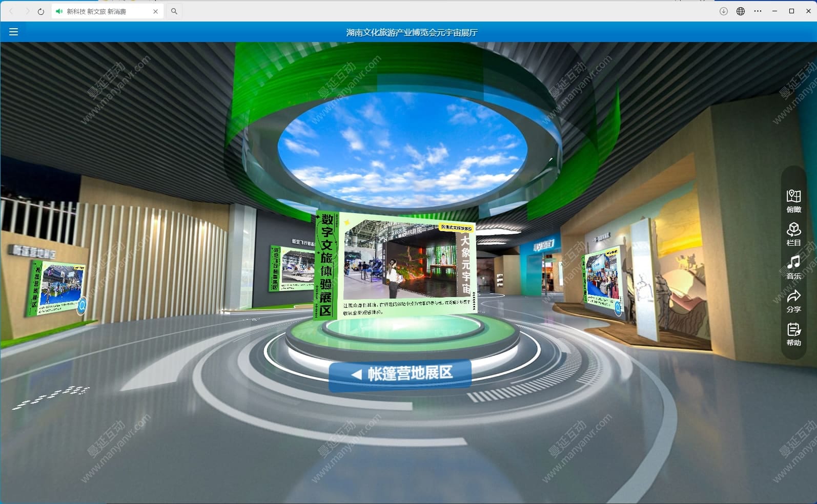Open the browser search magnifier
This screenshot has width=817, height=504.
174,11
